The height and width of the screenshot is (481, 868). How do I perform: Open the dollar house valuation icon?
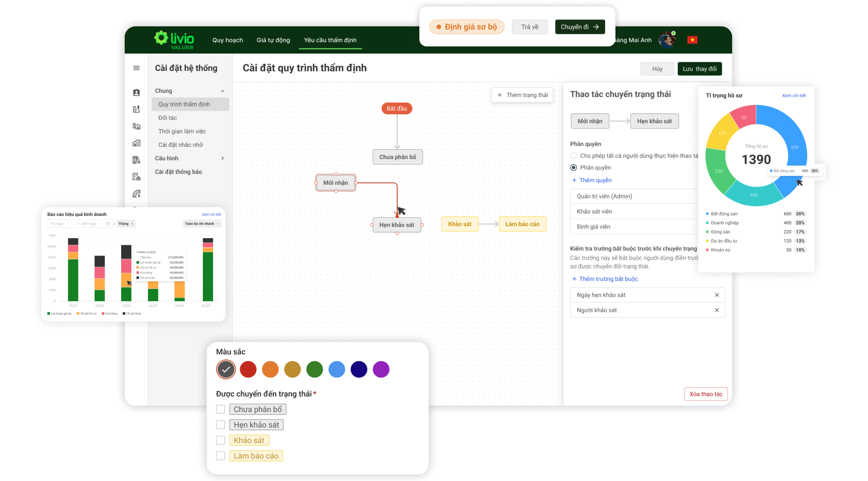[x=136, y=126]
